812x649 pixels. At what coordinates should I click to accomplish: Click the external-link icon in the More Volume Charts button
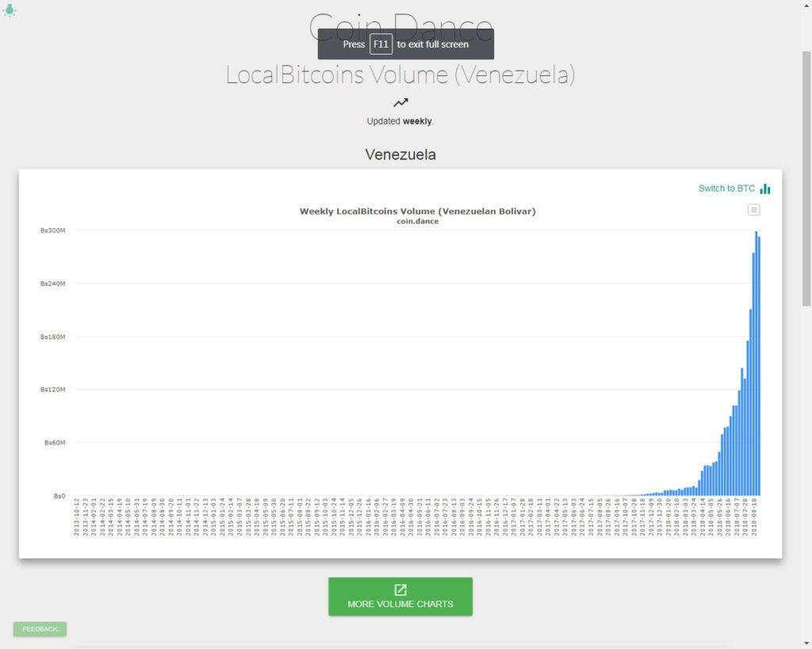pyautogui.click(x=400, y=590)
